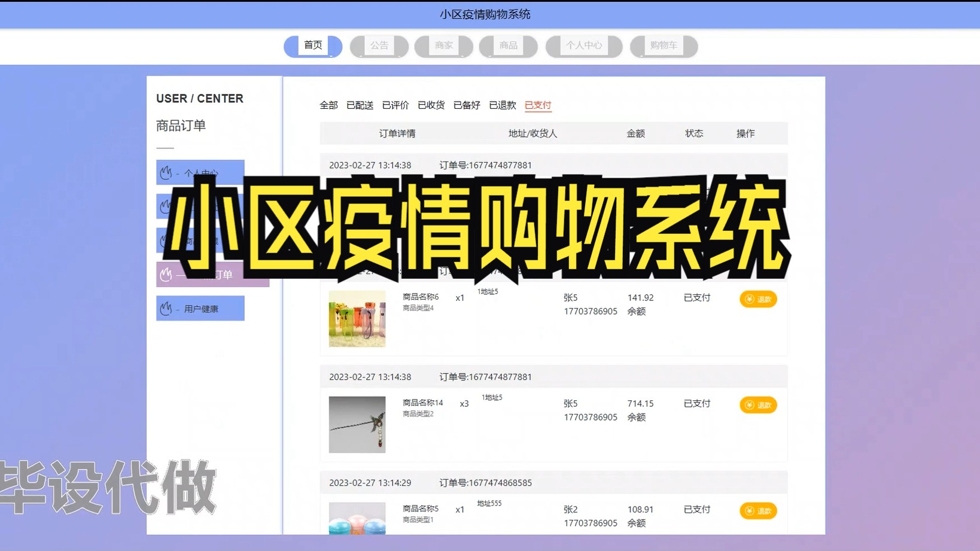Viewport: 980px width, 551px height.
Task: Click recipient 张2 in the last order
Action: click(x=570, y=509)
